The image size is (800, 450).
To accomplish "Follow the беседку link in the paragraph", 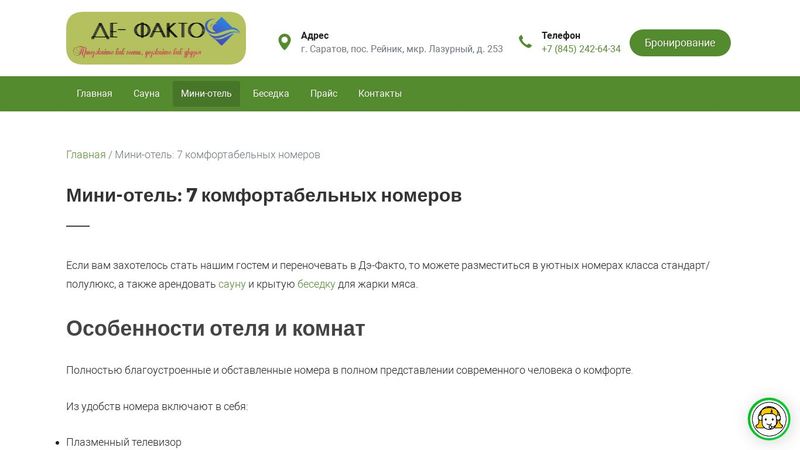I will pos(316,284).
